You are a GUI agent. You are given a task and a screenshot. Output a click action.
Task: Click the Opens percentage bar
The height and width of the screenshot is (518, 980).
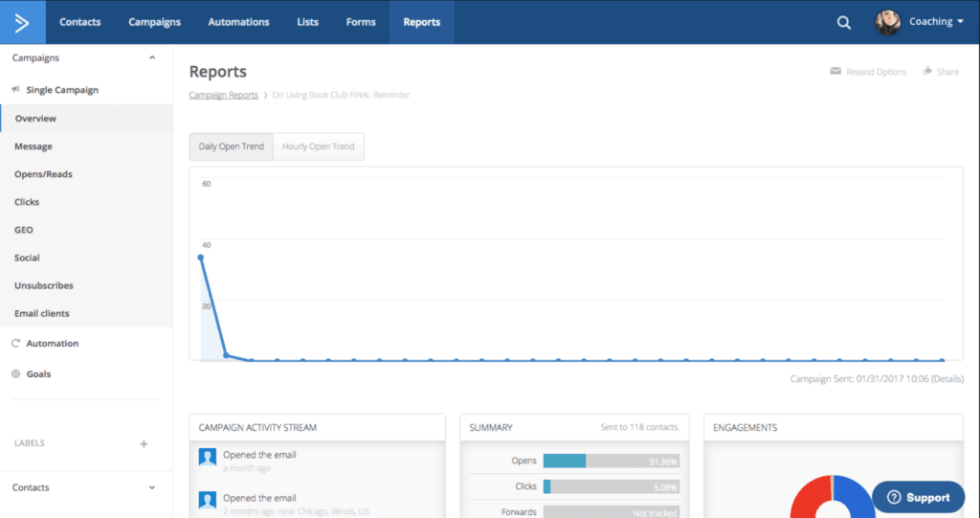click(x=612, y=462)
